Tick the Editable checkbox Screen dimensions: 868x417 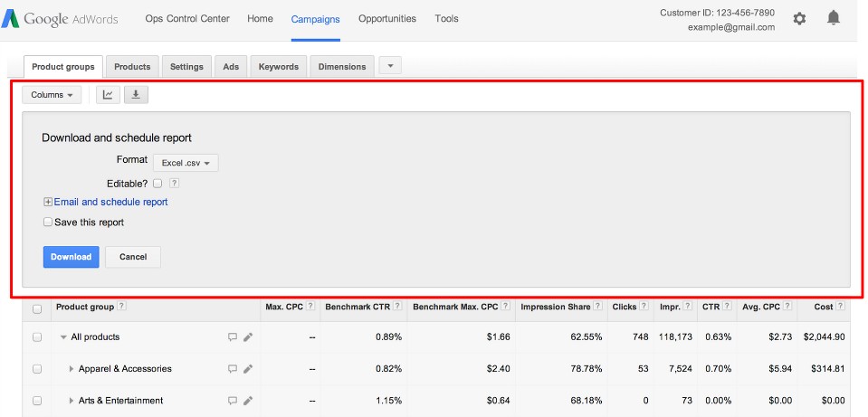coord(157,183)
